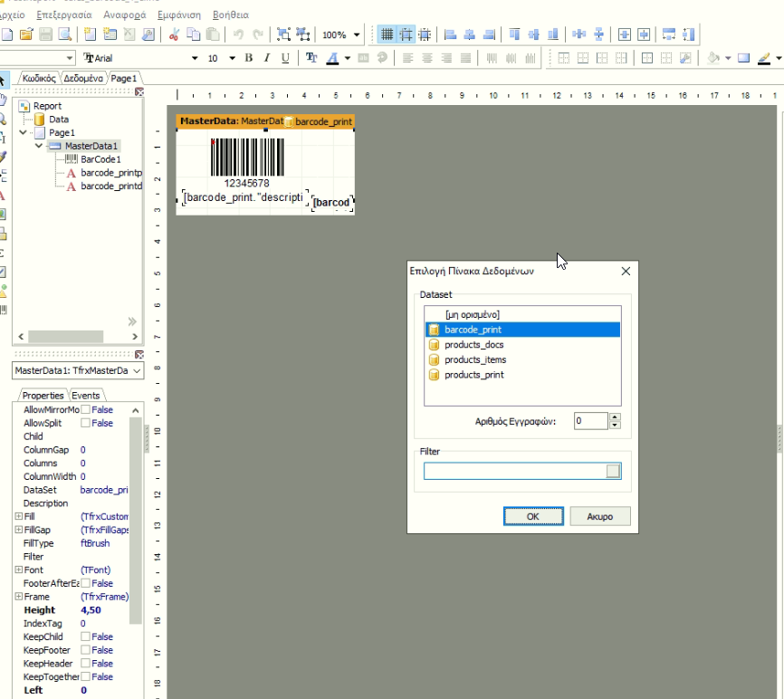This screenshot has width=784, height=699.
Task: Expand the Font property node
Action: 18,570
